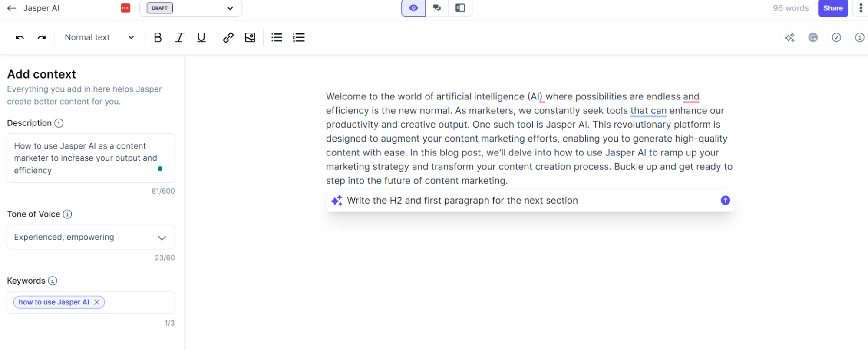Switch to the chat view mode

point(437,8)
